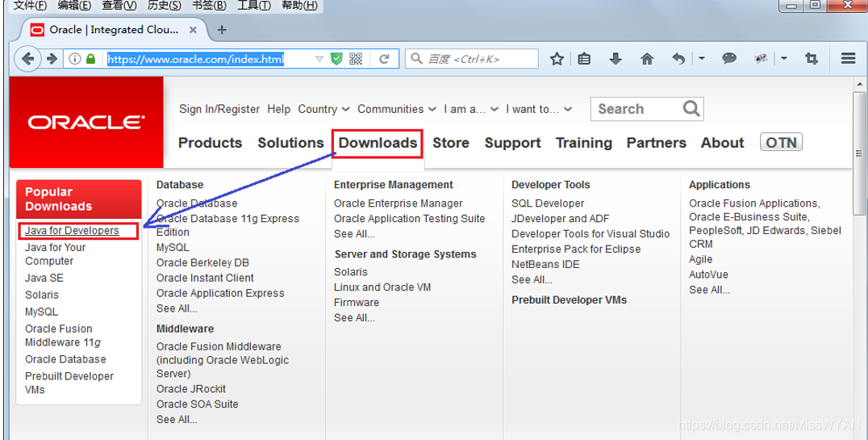Click the Oracle site search magnifier icon

pos(691,109)
